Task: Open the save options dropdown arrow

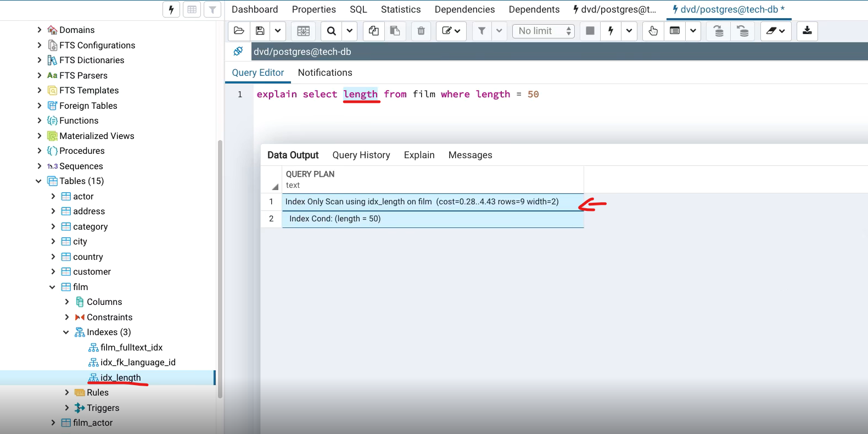Action: pyautogui.click(x=278, y=31)
